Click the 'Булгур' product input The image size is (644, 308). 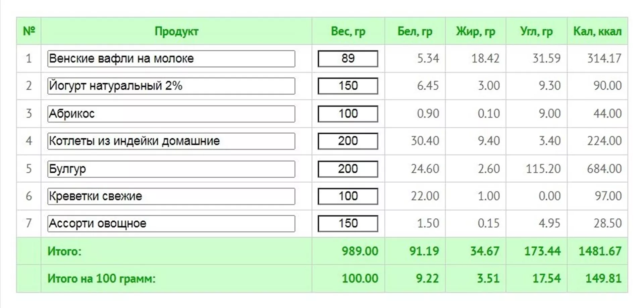(171, 169)
